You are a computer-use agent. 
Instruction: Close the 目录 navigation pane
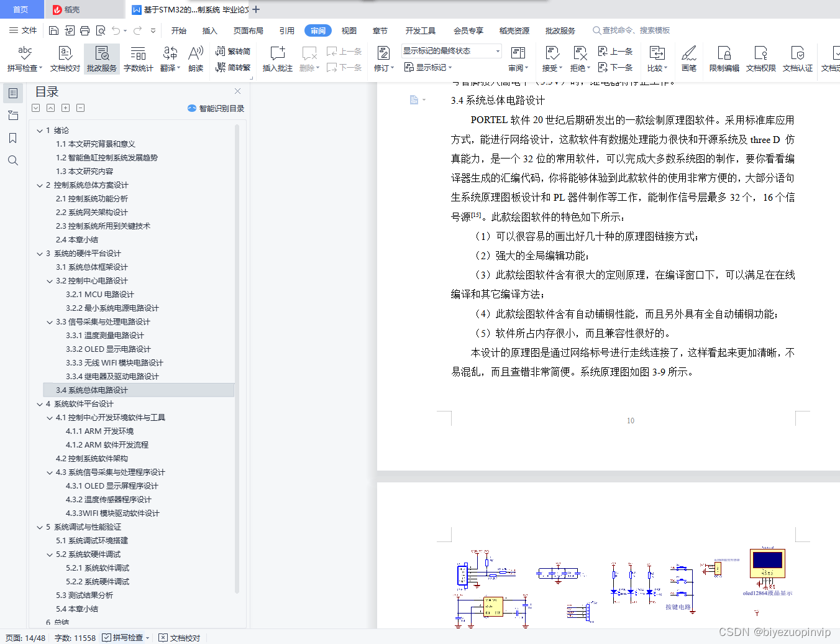point(237,91)
